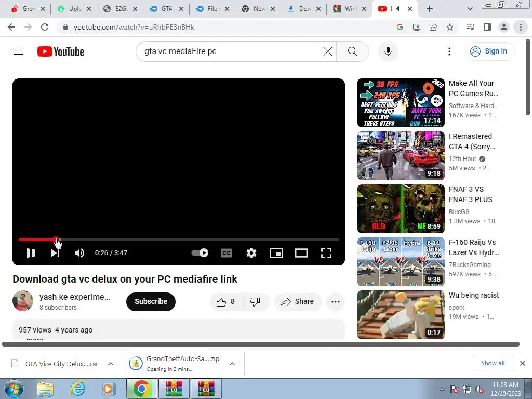Screen dimensions: 532x399
Task: Open media controls icon in Chrome toolbar
Action: [470, 27]
